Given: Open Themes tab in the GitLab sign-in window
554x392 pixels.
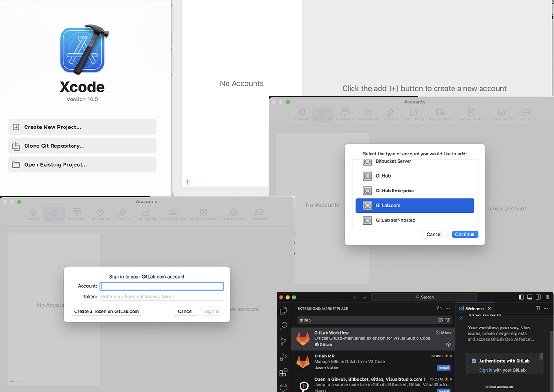Looking at the screenshot, I should (122, 215).
